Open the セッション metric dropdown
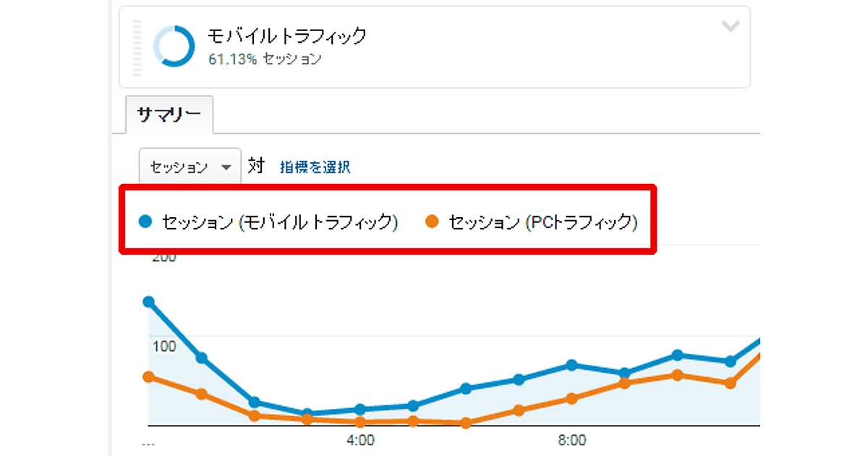This screenshot has height=456, width=868. (190, 167)
